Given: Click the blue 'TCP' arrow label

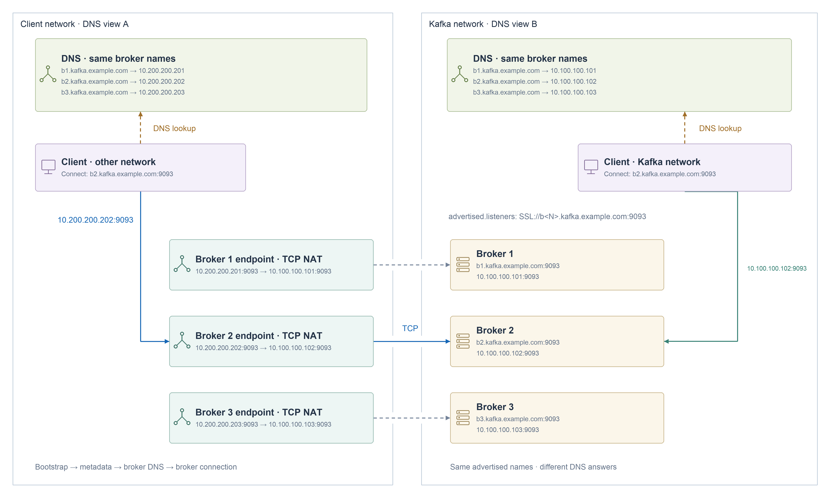Looking at the screenshot, I should (x=410, y=328).
